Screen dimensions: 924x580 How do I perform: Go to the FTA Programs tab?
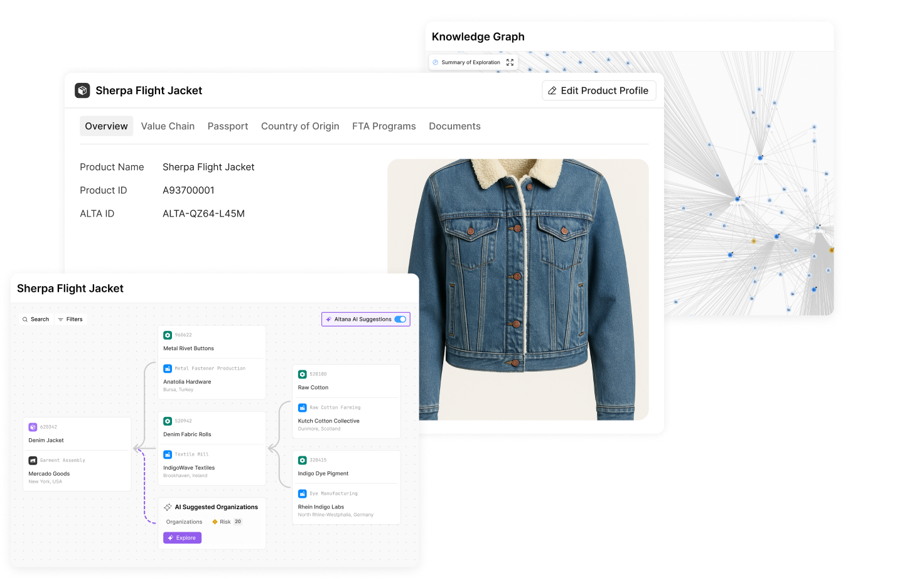pyautogui.click(x=384, y=126)
